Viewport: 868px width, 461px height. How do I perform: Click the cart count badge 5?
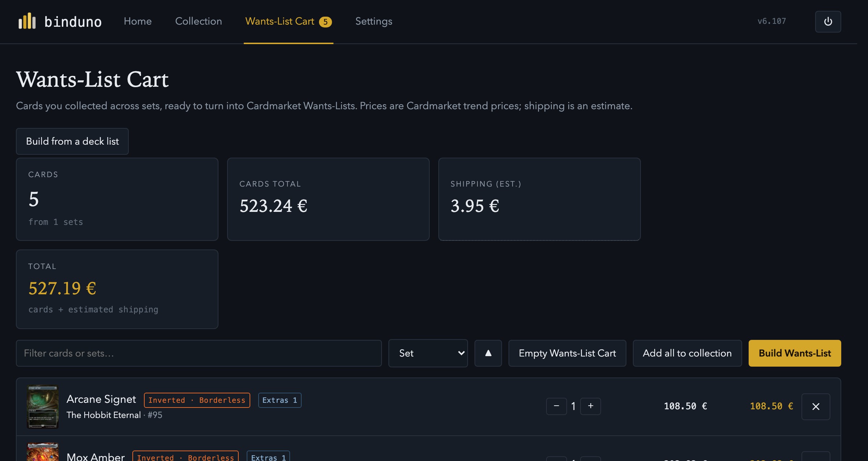(325, 22)
